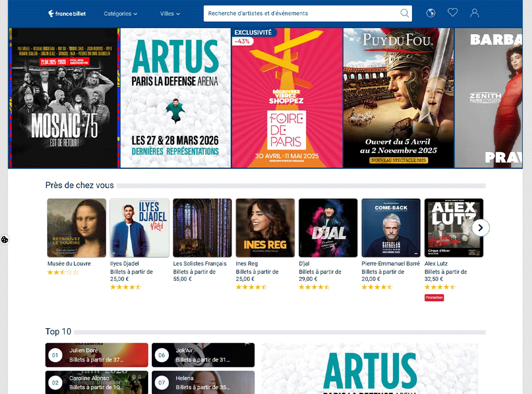Open the Artus Paris La Defense banner
Screen dimensions: 532x394
(x=175, y=98)
